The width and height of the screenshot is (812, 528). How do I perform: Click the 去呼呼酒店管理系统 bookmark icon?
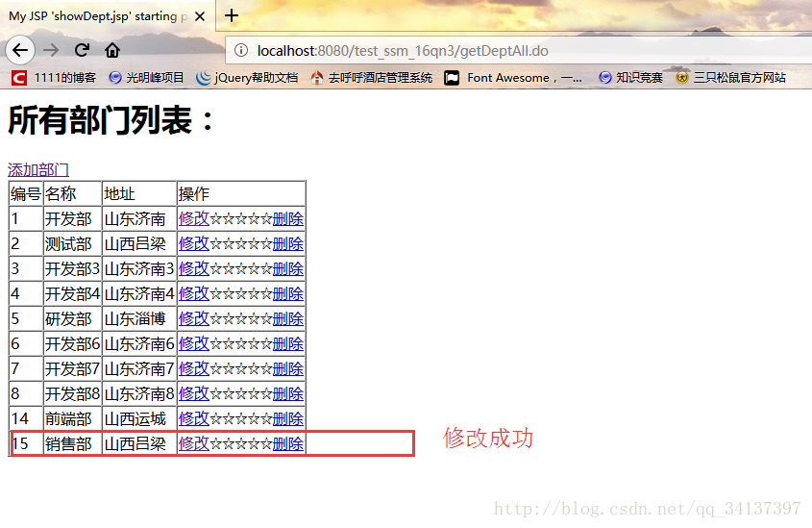316,78
